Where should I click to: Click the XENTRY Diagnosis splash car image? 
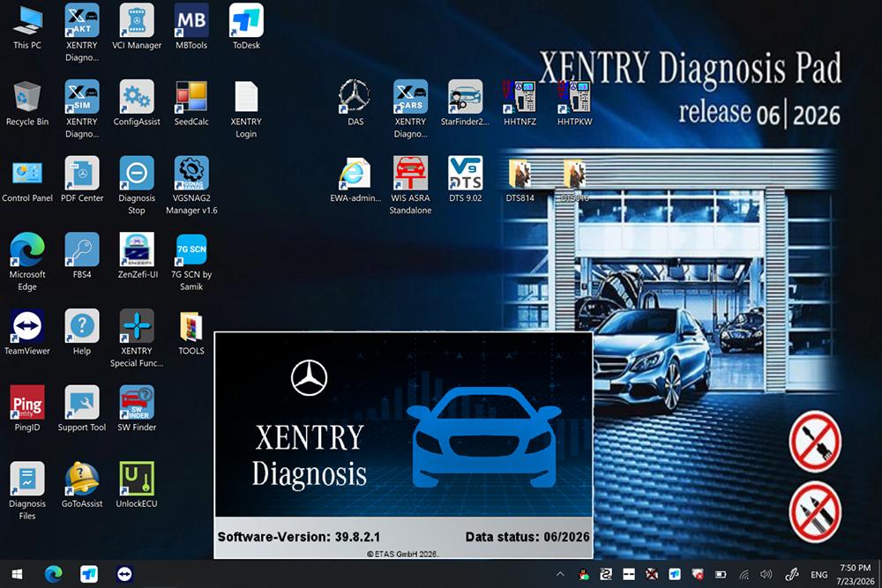pos(484,437)
